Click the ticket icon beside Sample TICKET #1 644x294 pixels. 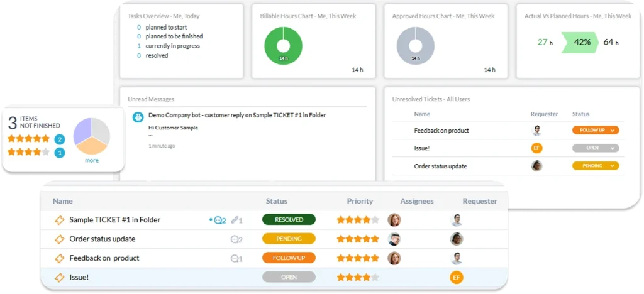click(60, 220)
